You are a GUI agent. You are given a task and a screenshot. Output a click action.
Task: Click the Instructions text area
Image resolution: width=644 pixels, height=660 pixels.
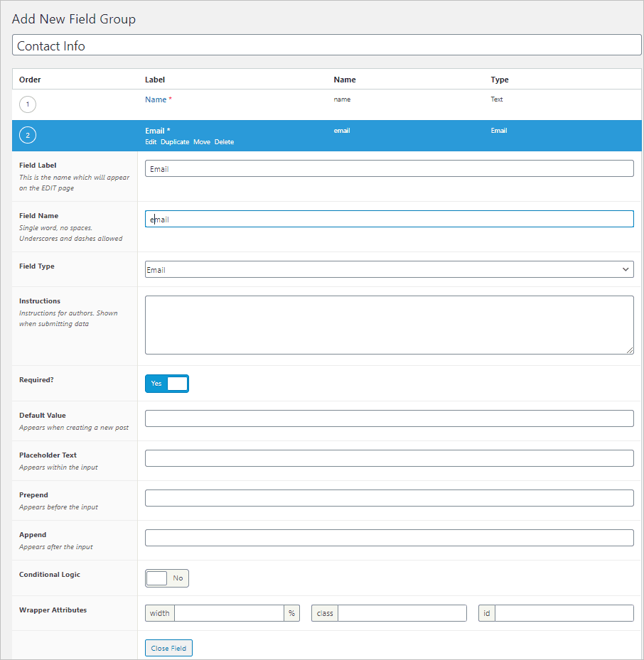click(x=389, y=325)
